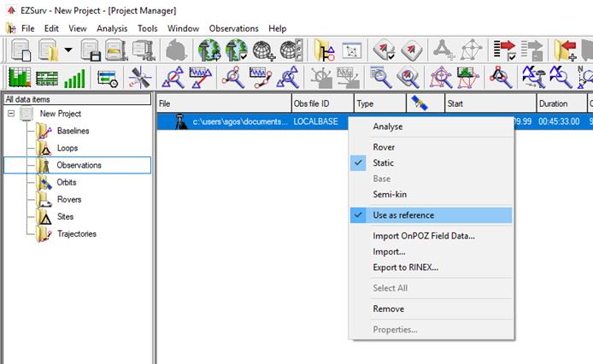Image resolution: width=593 pixels, height=364 pixels.
Task: Open the Help menu
Action: click(277, 28)
